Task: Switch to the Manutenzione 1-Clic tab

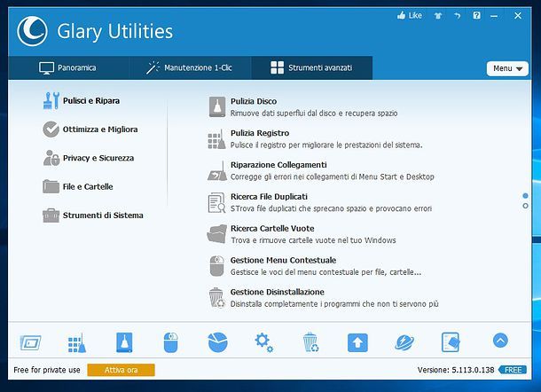Action: (190, 67)
